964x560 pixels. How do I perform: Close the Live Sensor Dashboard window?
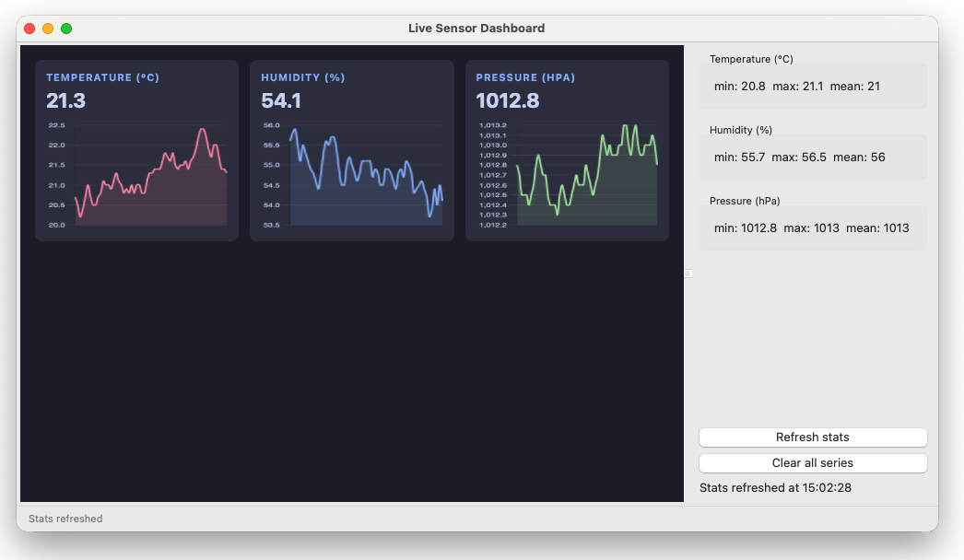[x=29, y=29]
